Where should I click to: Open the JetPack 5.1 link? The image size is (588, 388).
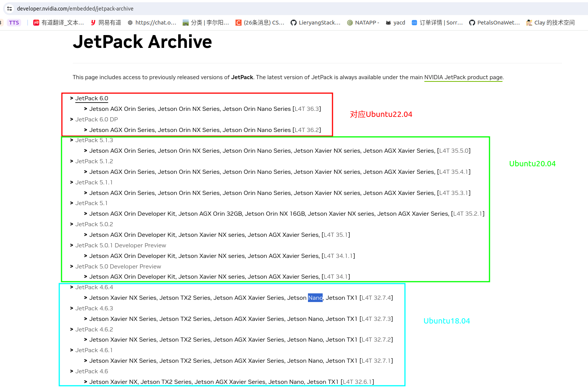[91, 203]
